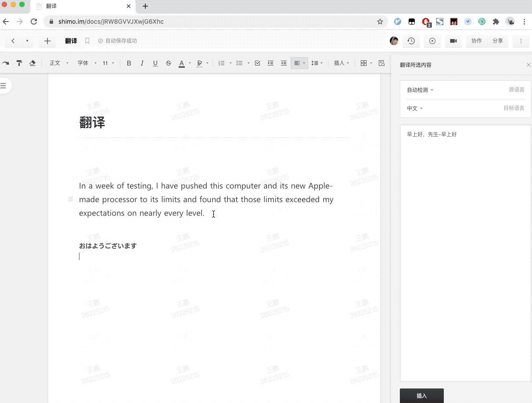
Task: Open the 插入 insert menu
Action: [x=341, y=63]
